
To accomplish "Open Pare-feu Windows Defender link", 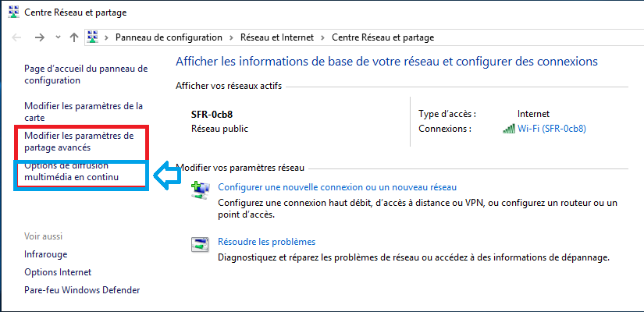I will pyautogui.click(x=82, y=290).
